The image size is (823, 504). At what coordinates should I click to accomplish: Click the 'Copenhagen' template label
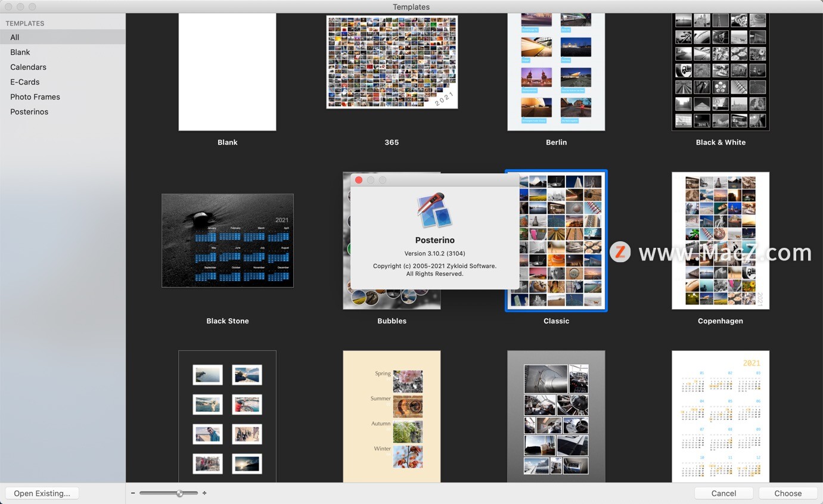click(720, 321)
